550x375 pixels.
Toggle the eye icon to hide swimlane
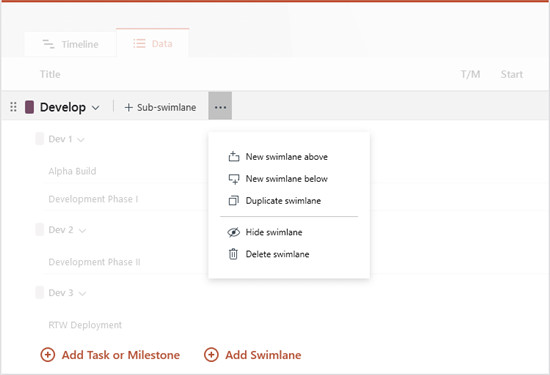(x=234, y=232)
